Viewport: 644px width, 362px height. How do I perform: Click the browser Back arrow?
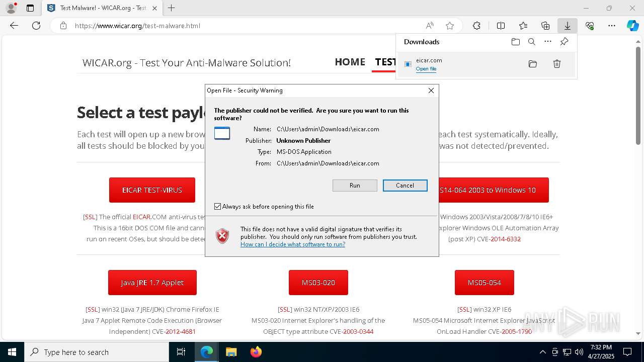(x=14, y=26)
